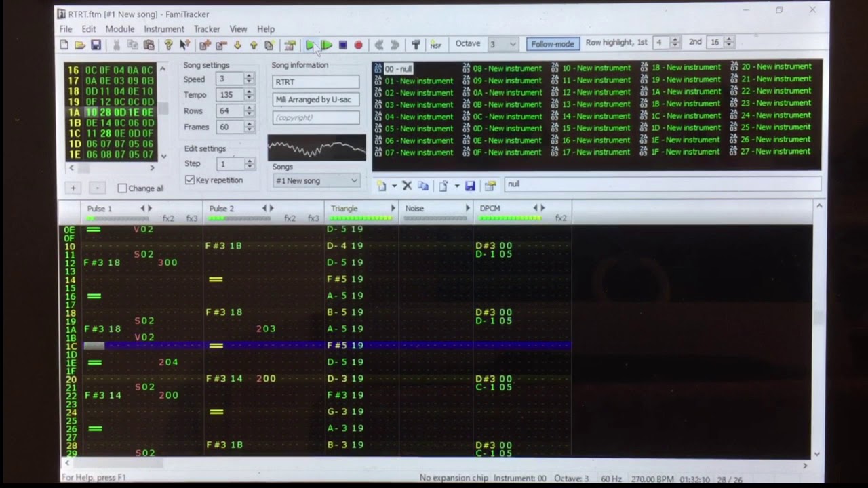868x488 pixels.
Task: Open the Module menu
Action: coord(119,29)
